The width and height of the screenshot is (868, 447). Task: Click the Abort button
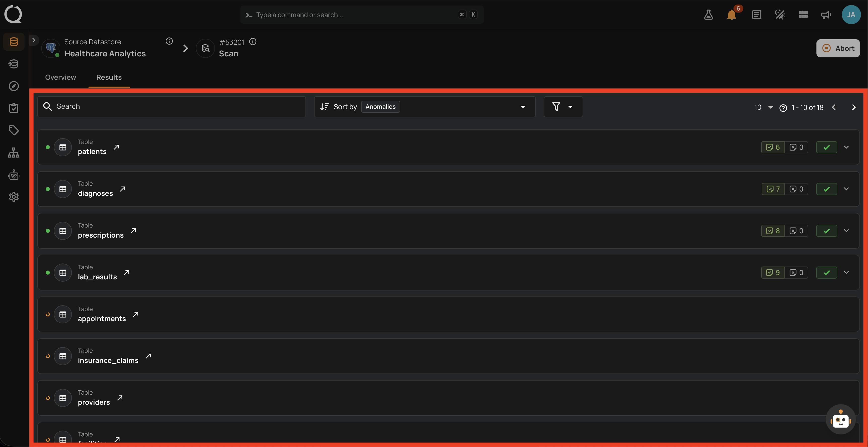[838, 48]
